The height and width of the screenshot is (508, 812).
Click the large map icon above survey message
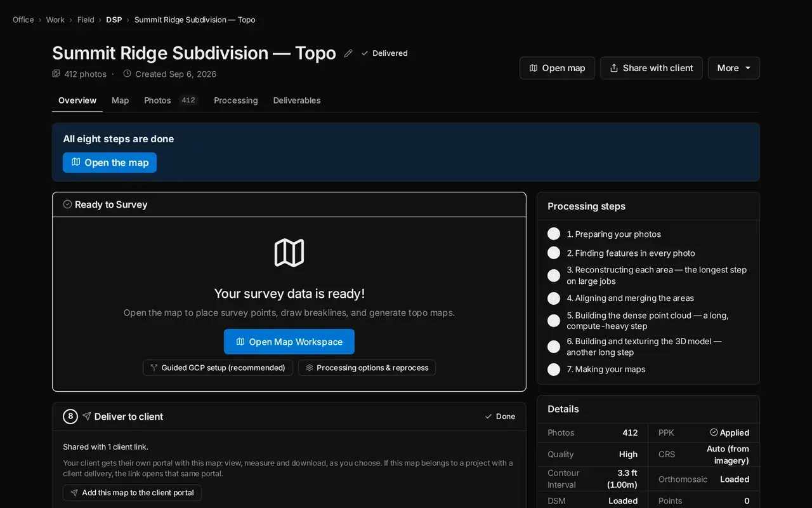click(289, 253)
